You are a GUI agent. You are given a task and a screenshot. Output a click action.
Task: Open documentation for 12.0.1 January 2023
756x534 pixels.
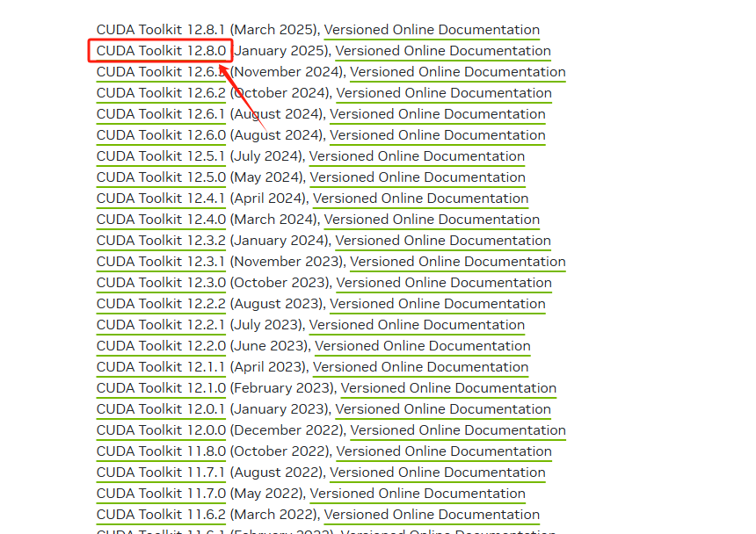(x=442, y=409)
